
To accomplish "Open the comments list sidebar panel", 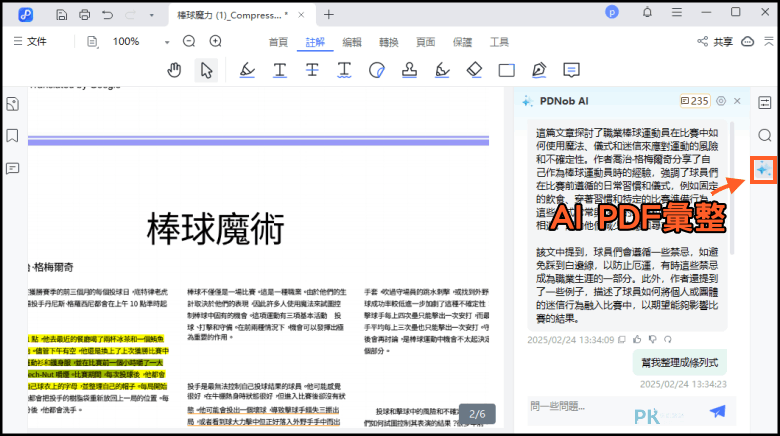I will coord(12,168).
